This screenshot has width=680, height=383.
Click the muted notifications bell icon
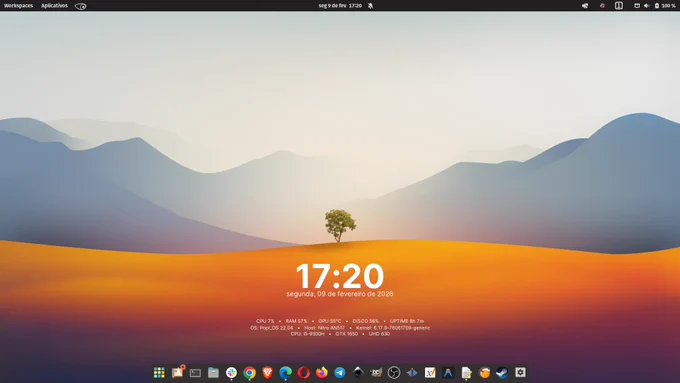click(370, 6)
